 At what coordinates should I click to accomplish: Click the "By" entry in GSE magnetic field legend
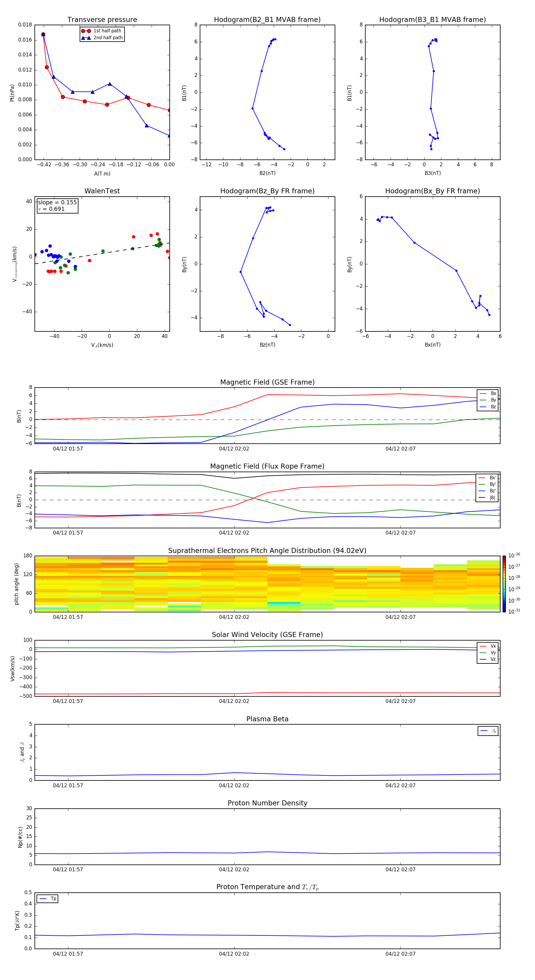point(488,400)
